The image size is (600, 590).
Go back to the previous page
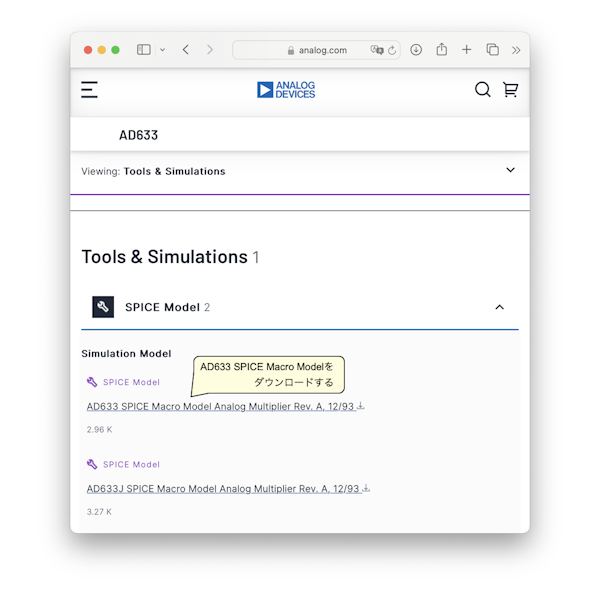(x=186, y=50)
